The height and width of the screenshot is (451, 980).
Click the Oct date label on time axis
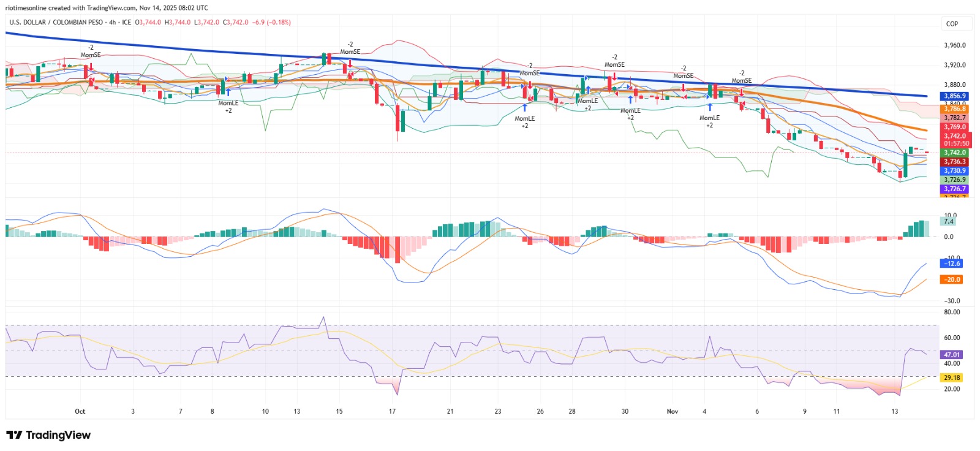coord(80,411)
